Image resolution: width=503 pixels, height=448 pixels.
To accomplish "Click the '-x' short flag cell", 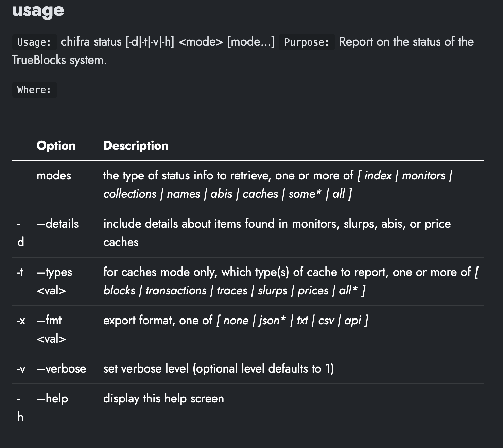I will (x=21, y=321).
